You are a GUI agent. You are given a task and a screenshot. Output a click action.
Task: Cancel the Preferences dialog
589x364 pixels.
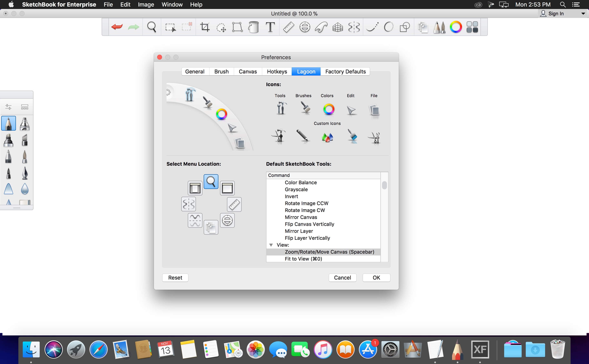[x=342, y=277]
